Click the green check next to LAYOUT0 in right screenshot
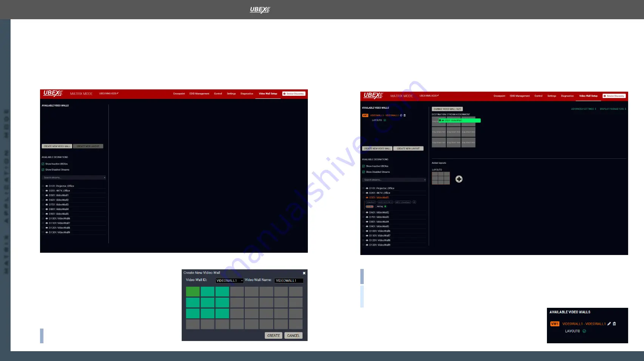This screenshot has width=644, height=361. (385, 120)
